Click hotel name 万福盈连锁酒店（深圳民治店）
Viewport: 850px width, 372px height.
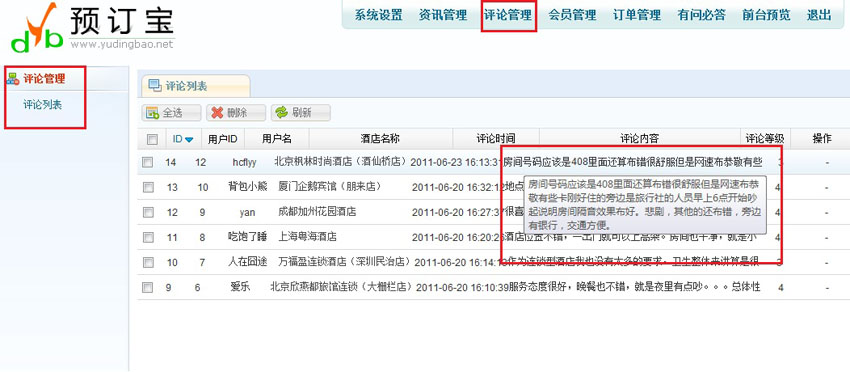coord(344,262)
